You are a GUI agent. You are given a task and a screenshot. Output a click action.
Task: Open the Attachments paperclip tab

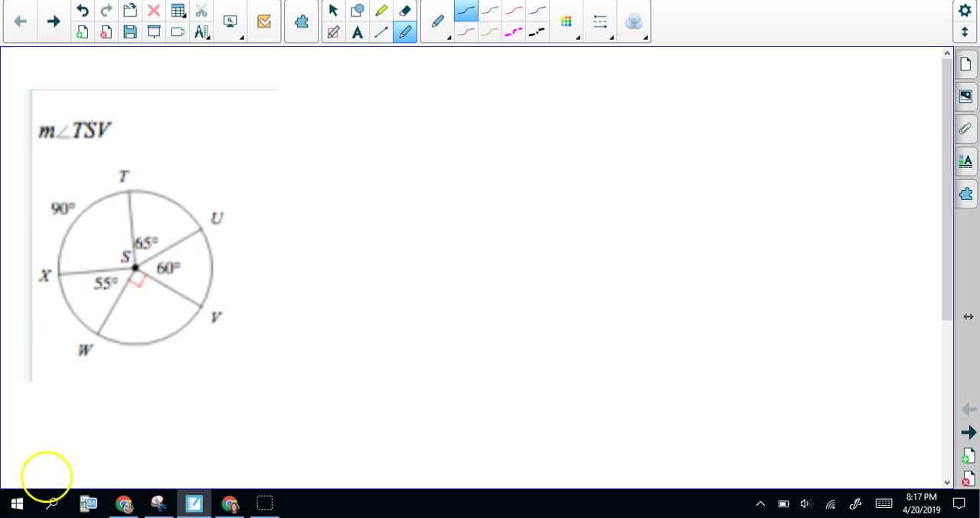click(x=965, y=129)
